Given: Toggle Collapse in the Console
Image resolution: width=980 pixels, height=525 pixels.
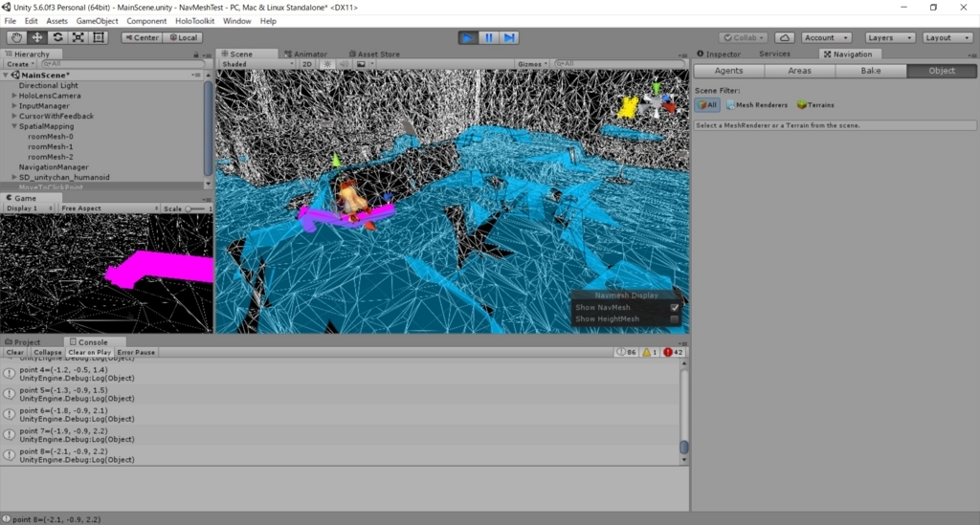Looking at the screenshot, I should [x=48, y=352].
